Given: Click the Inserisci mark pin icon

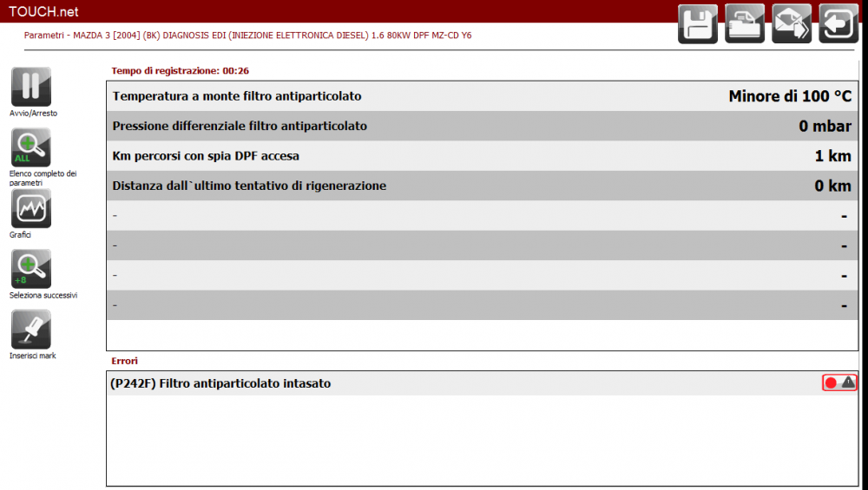Looking at the screenshot, I should pyautogui.click(x=31, y=330).
